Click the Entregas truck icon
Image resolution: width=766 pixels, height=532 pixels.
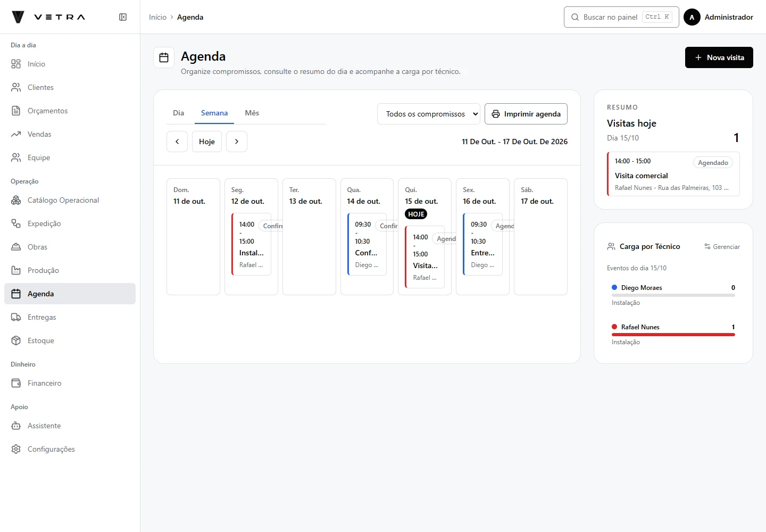(16, 317)
